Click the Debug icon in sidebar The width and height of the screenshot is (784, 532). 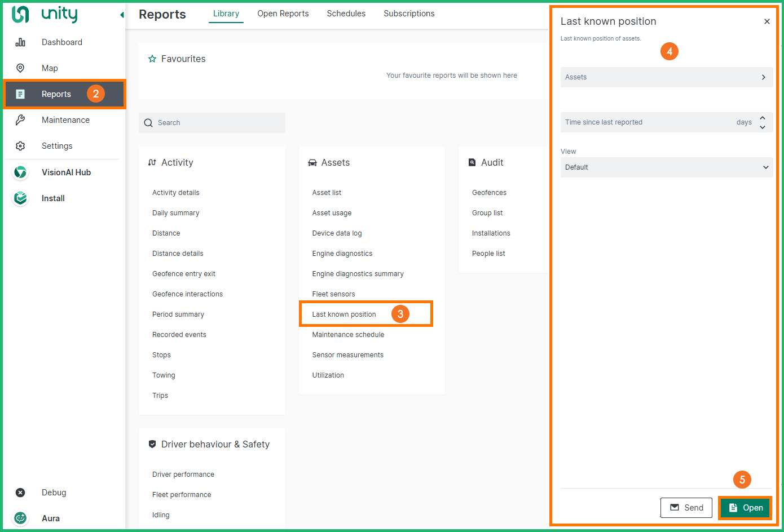(x=20, y=493)
